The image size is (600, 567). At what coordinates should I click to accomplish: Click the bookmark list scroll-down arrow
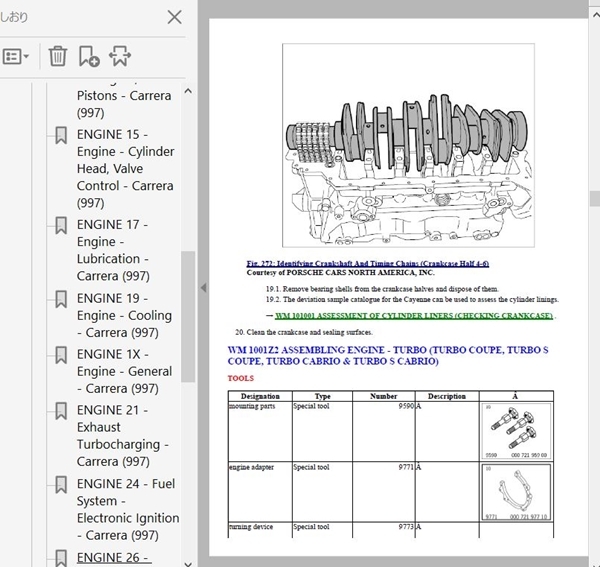click(x=188, y=563)
